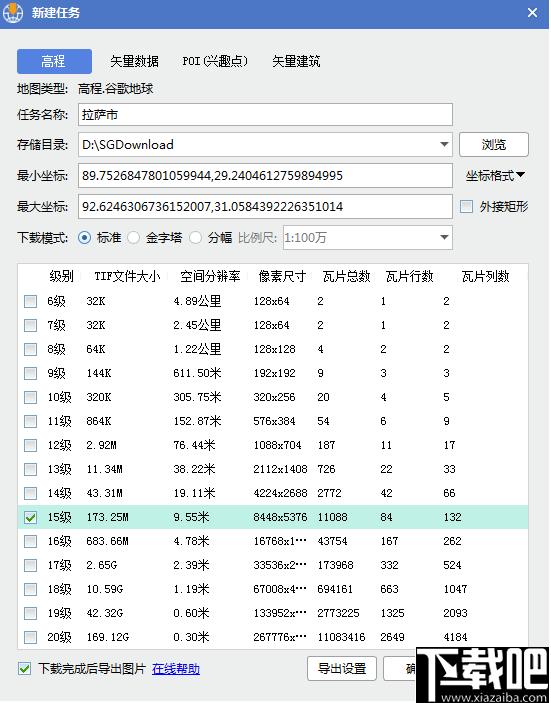Check the 11级 level checkbox
551x703 pixels.
pos(30,421)
